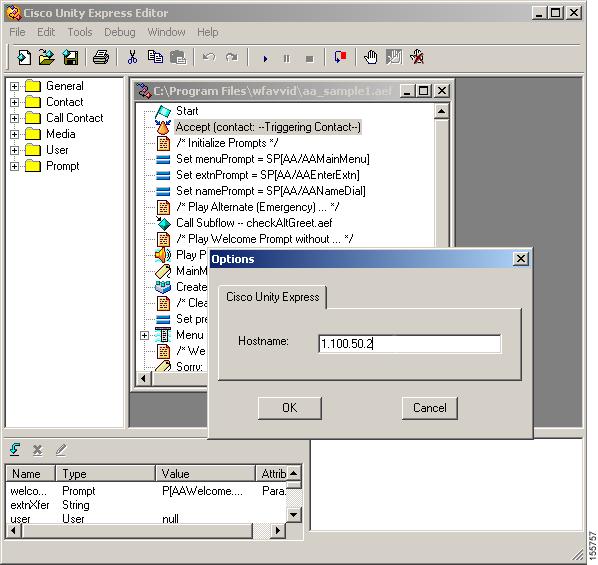Click the greyed hand breakpoint icon
The width and height of the screenshot is (598, 565).
394,58
